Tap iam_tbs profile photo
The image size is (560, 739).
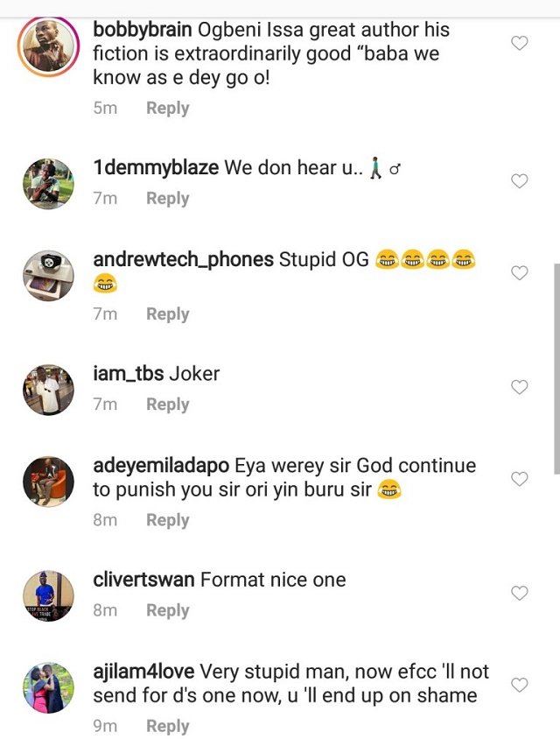(48, 390)
